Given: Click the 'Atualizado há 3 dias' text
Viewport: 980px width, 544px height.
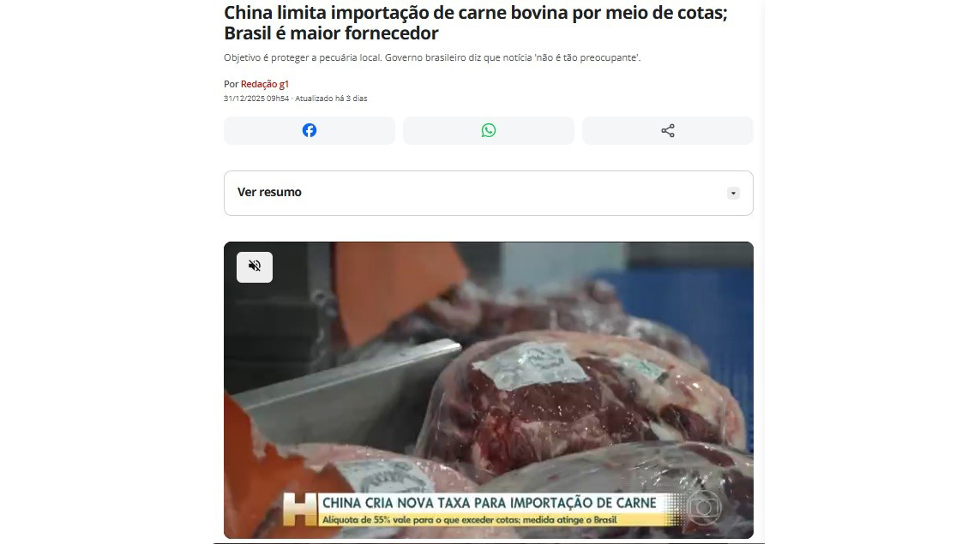Looking at the screenshot, I should tap(331, 99).
